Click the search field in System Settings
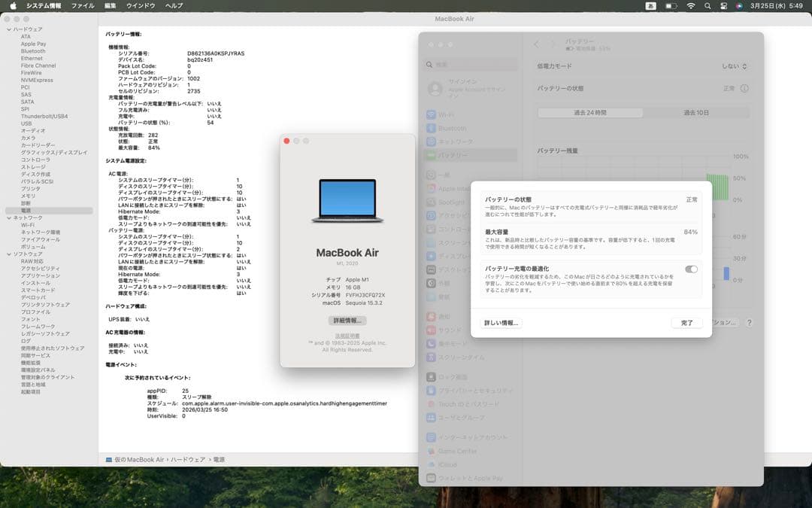The width and height of the screenshot is (812, 508). (471, 65)
